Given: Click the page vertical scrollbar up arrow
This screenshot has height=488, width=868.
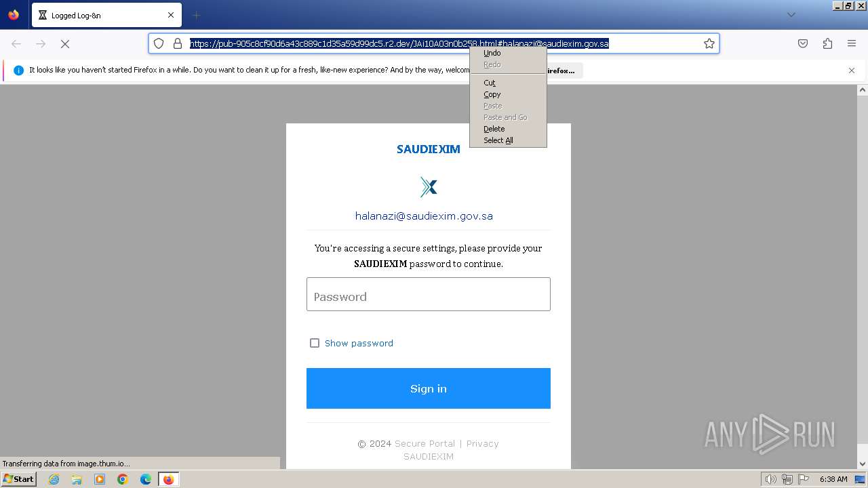Looking at the screenshot, I should click(x=863, y=90).
